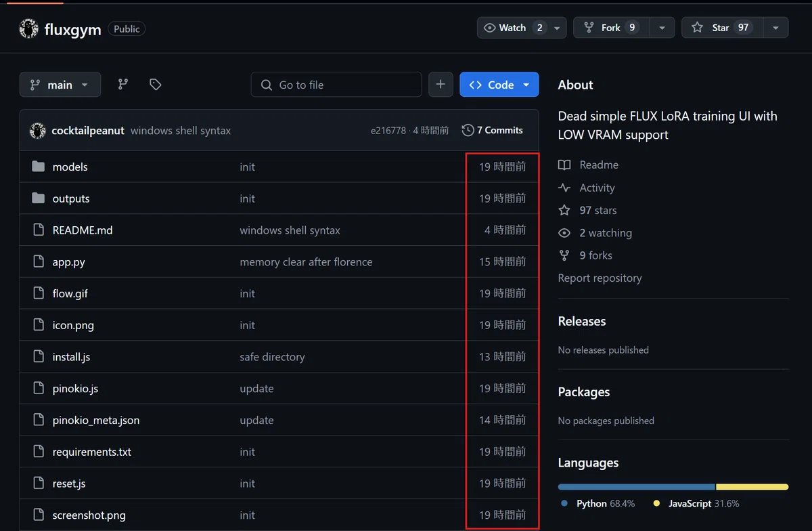The width and height of the screenshot is (812, 531).
Task: Click the app.py file icon
Action: point(39,262)
